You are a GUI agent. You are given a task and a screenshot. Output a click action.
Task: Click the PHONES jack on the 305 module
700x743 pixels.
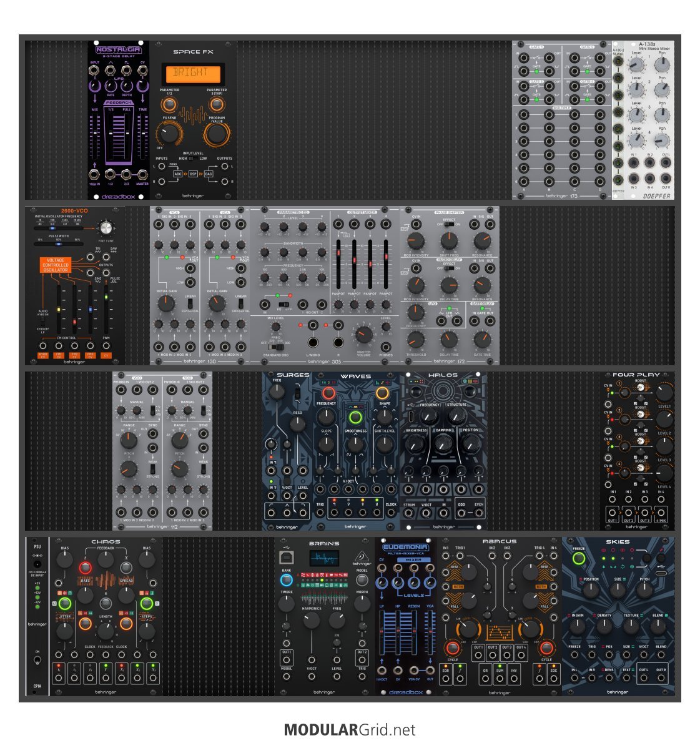pyautogui.click(x=387, y=347)
